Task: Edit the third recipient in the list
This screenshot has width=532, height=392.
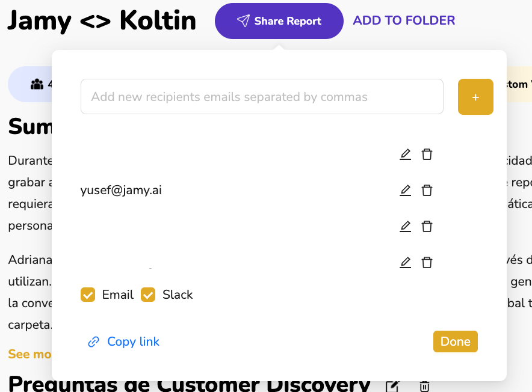Action: click(x=406, y=227)
